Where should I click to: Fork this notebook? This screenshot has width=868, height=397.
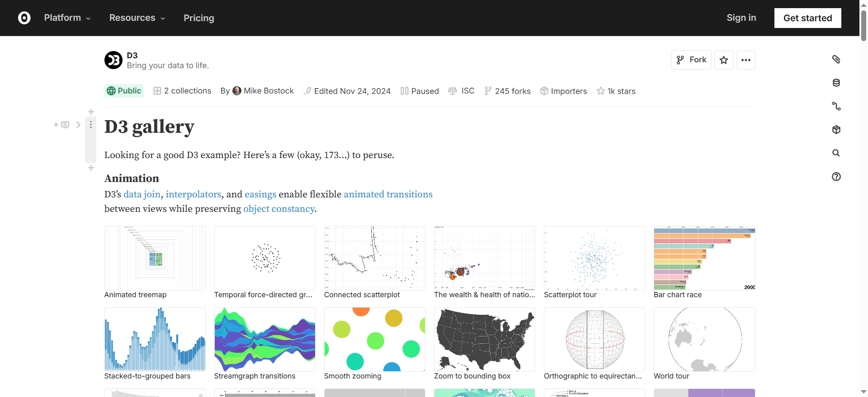point(691,60)
